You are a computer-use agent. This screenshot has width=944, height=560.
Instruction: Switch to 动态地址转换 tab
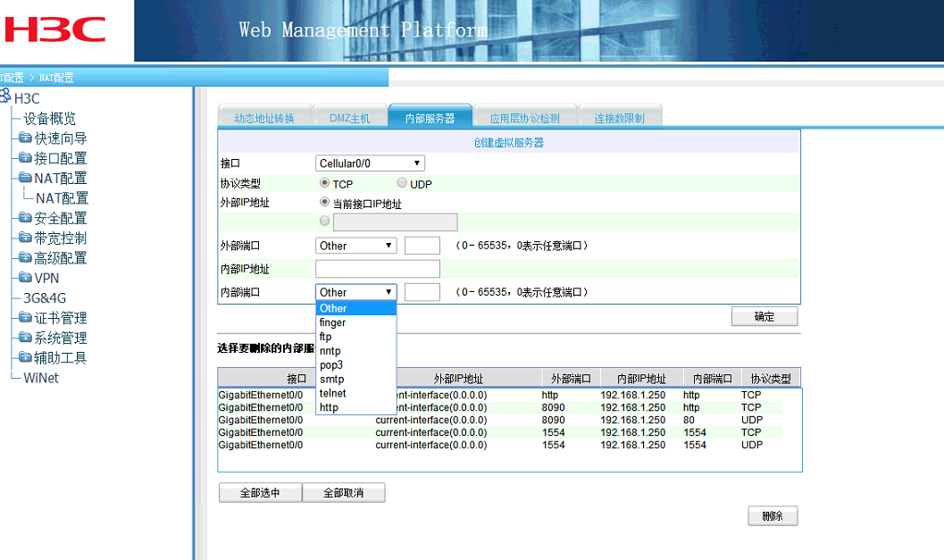pos(264,118)
